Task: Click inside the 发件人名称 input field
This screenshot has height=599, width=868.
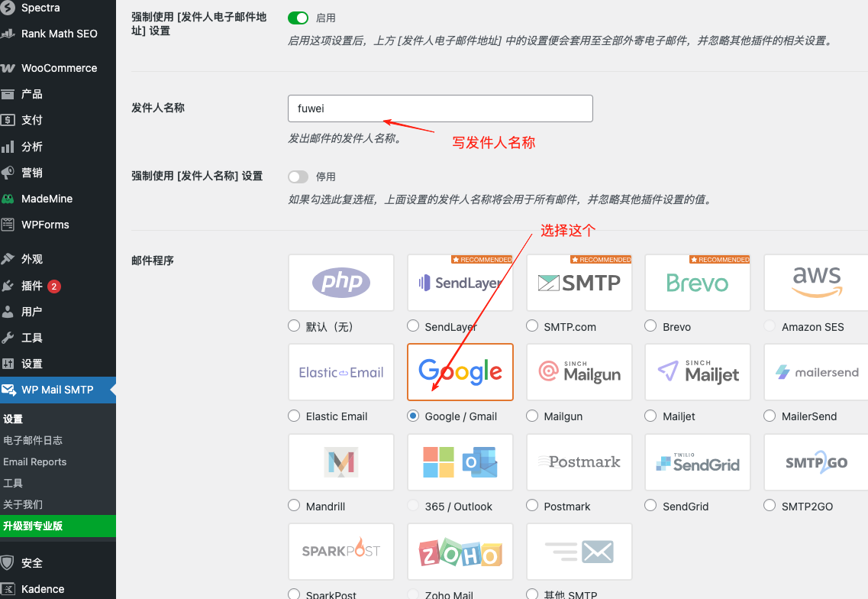Action: click(x=440, y=108)
